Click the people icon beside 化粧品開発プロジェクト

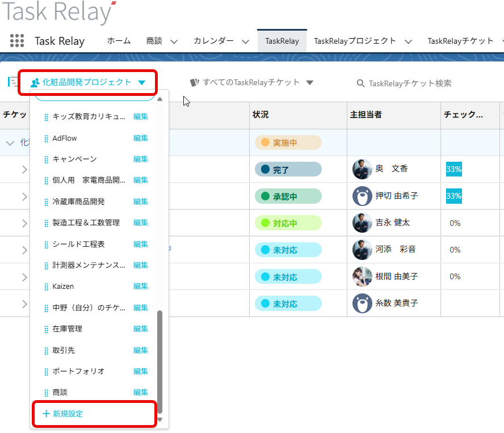point(35,83)
